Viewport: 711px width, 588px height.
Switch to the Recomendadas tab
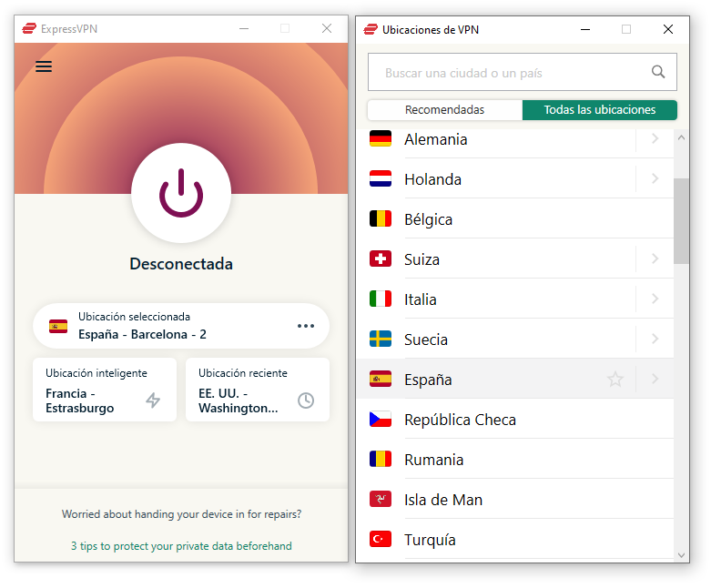click(x=445, y=110)
